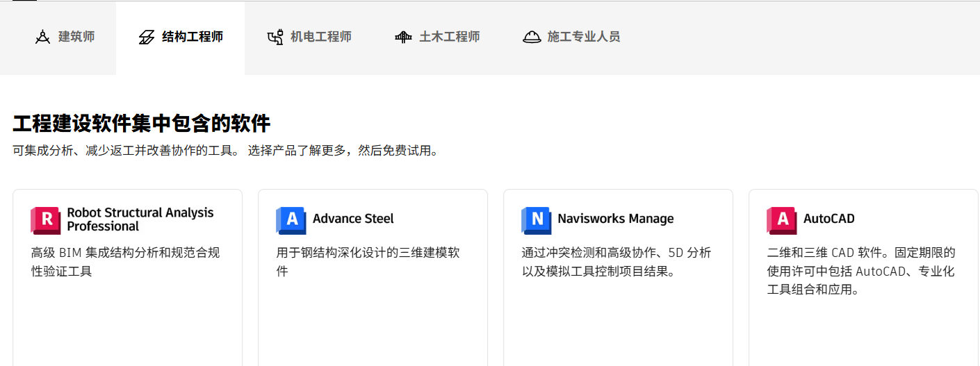
Task: Switch to the 建筑师 tab
Action: [76, 37]
